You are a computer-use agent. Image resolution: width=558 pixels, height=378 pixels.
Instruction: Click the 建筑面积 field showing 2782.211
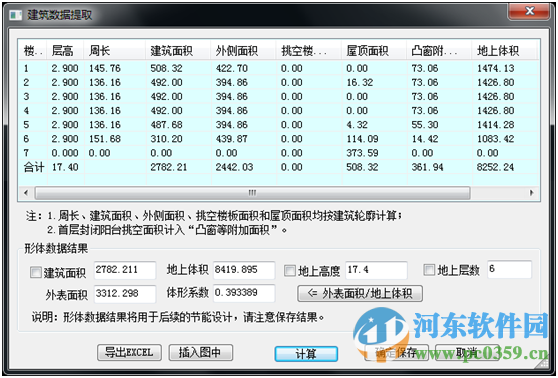(x=125, y=270)
